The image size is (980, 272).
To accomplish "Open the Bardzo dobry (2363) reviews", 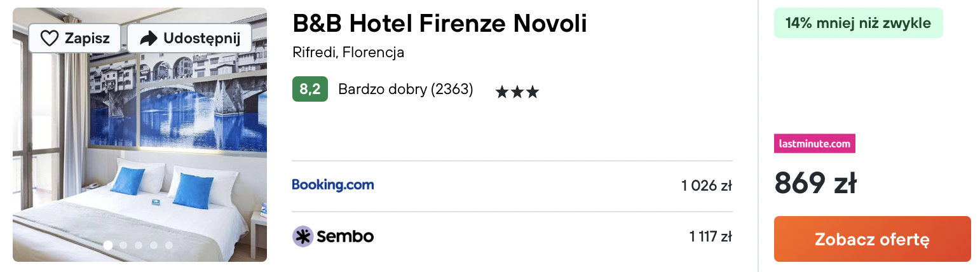I will (x=405, y=90).
